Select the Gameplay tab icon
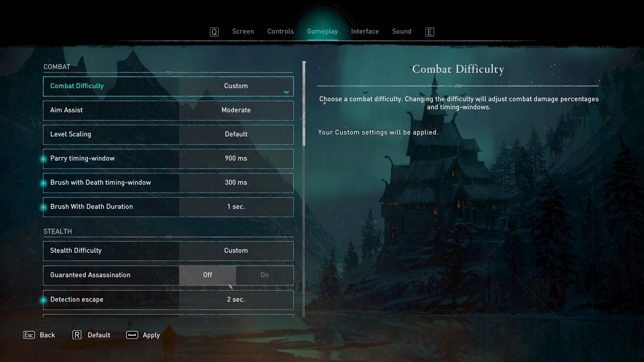Image resolution: width=644 pixels, height=362 pixels. click(x=322, y=32)
